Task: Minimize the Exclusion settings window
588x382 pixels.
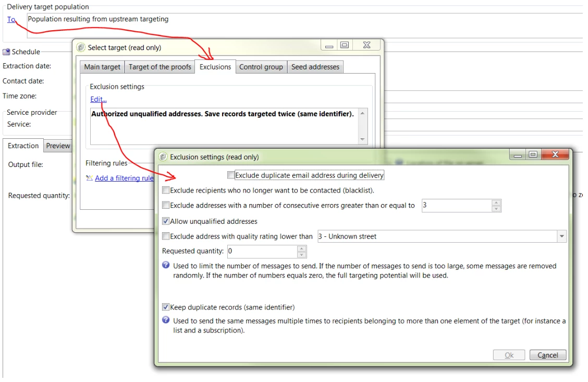Action: [x=518, y=154]
